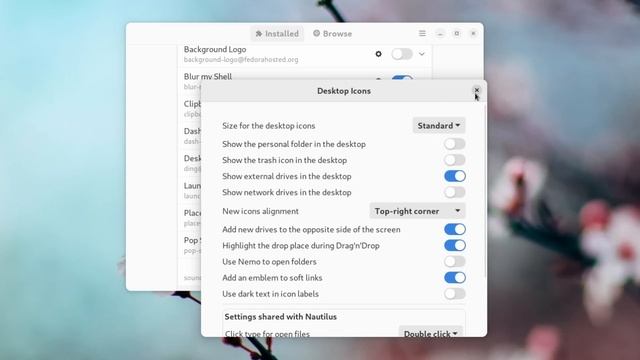This screenshot has width=640, height=360.
Task: Click background-logo@fedorahosted.org identifier text
Action: [241, 60]
